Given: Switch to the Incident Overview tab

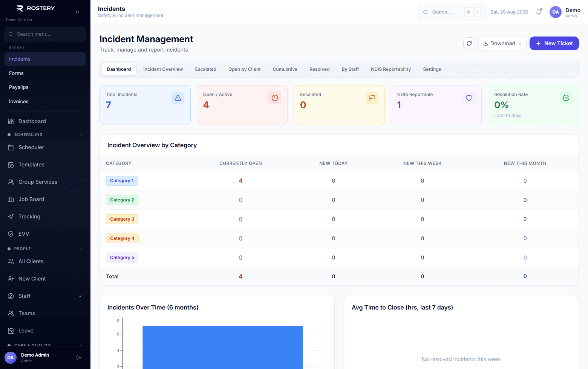Looking at the screenshot, I should pos(163,69).
